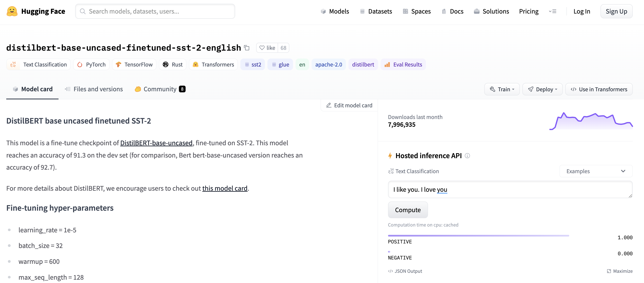Click the Hugging Face brand name

click(x=43, y=11)
